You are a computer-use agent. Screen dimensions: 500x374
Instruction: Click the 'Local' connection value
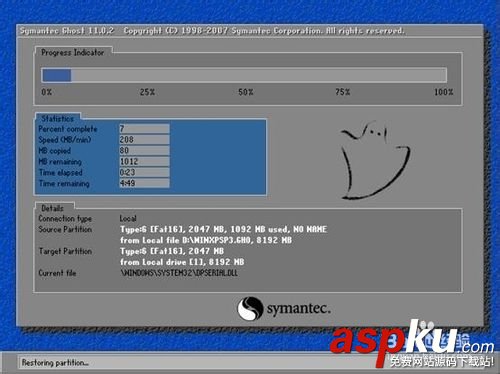pyautogui.click(x=128, y=219)
